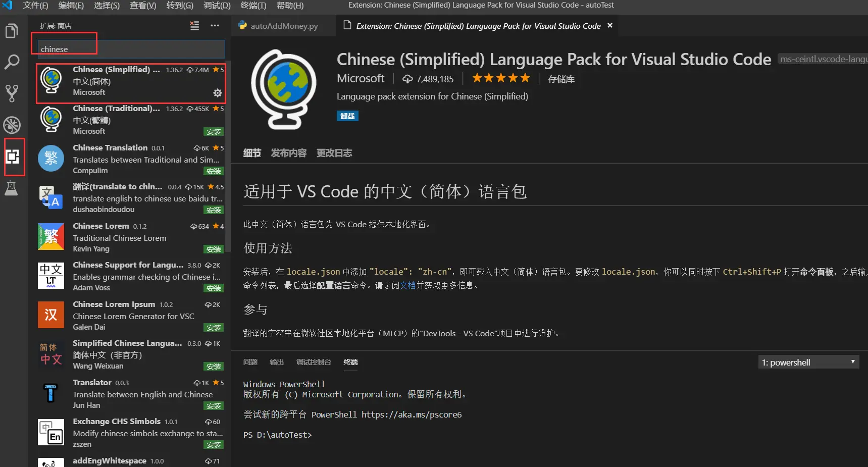
Task: Focus the PowerShell terminal prompt PS D:\autoTest>
Action: click(x=278, y=435)
